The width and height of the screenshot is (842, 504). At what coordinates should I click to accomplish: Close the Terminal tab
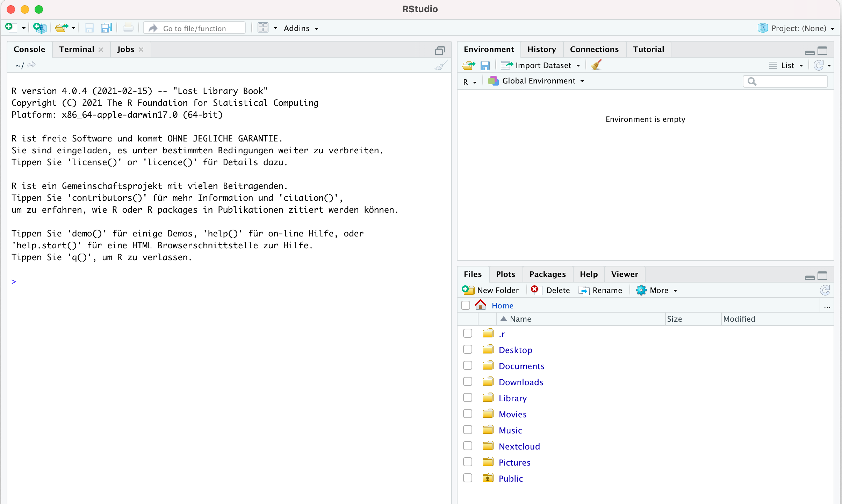click(x=101, y=50)
